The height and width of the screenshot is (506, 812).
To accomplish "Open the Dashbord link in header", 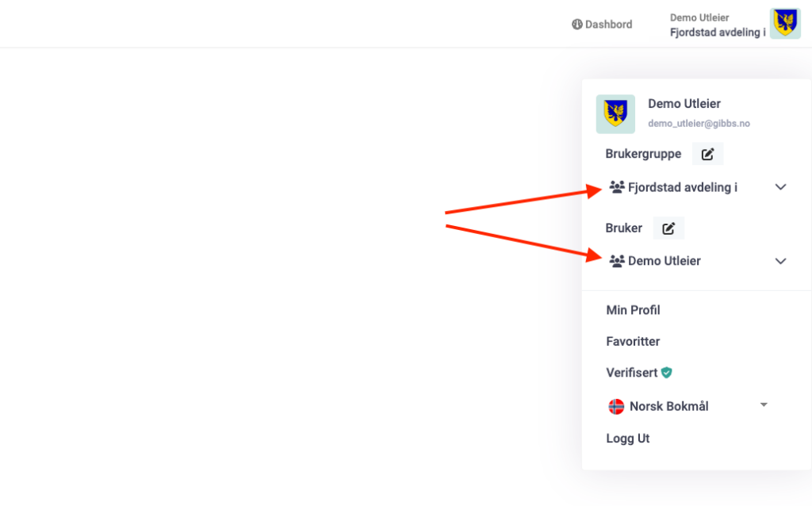I will click(608, 25).
